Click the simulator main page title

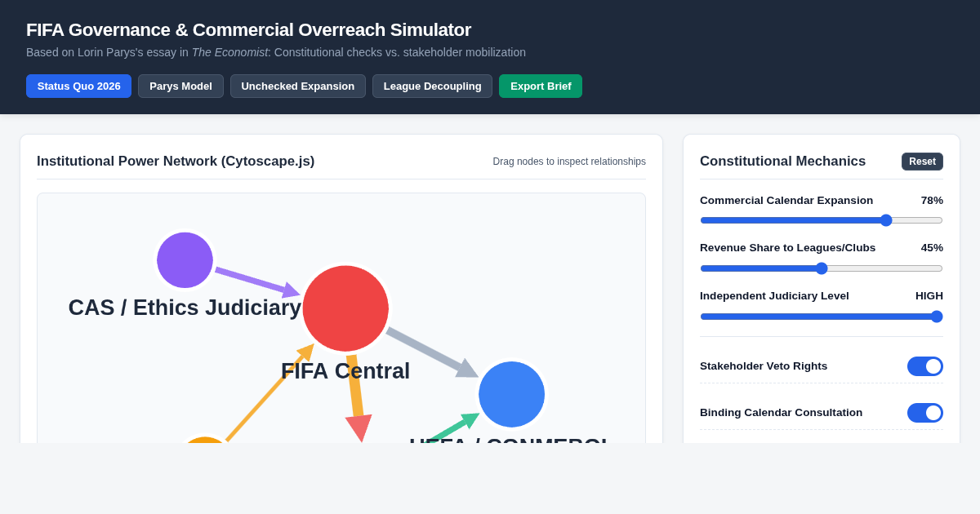(248, 30)
